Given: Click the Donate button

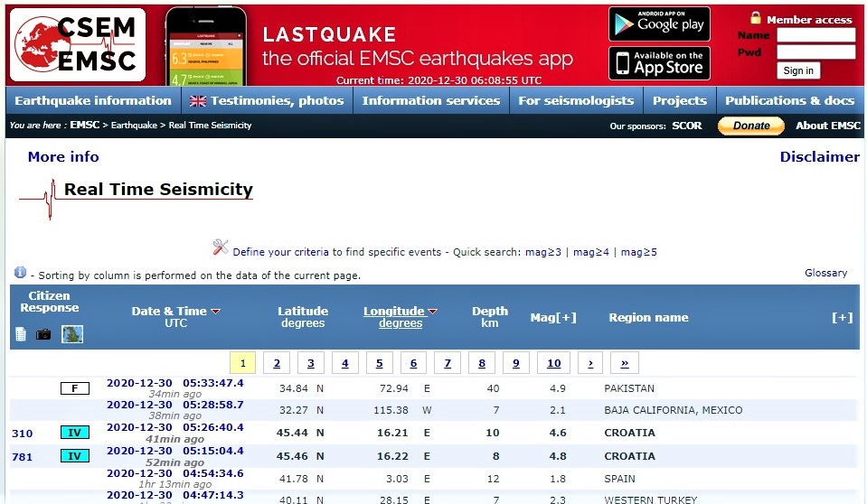Looking at the screenshot, I should click(750, 126).
